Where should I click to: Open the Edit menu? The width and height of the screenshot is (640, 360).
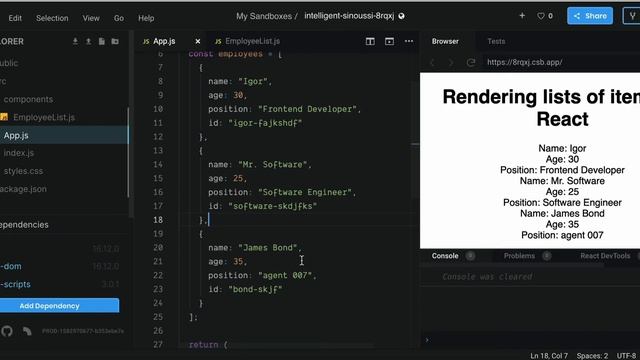pos(15,18)
